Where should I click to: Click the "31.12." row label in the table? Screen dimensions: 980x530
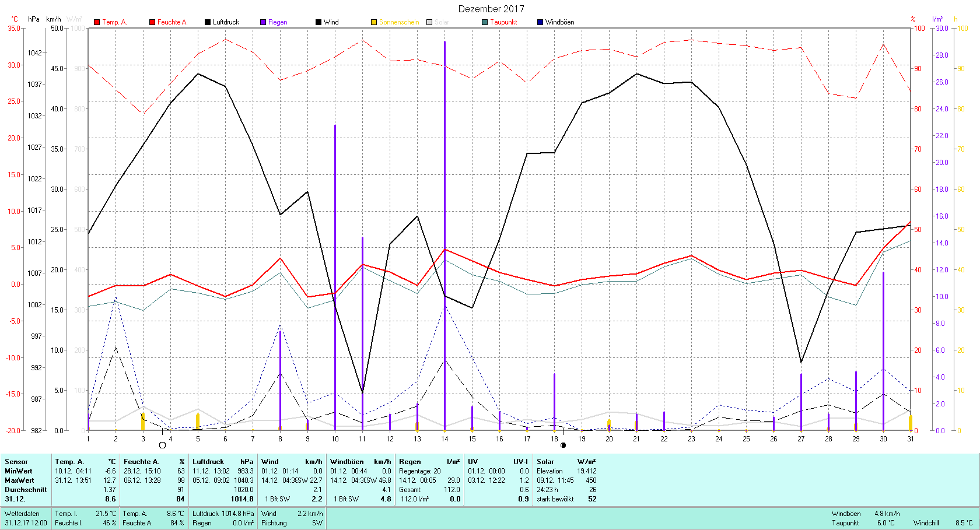click(15, 499)
